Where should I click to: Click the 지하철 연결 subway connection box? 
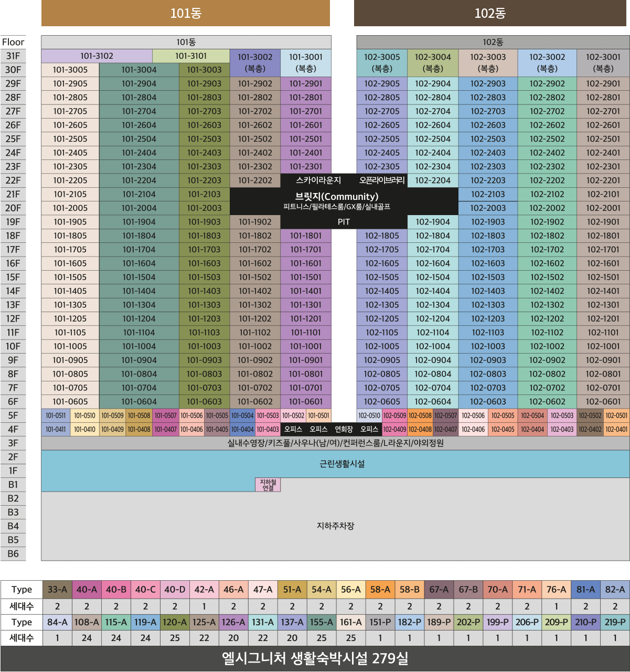pos(268,485)
